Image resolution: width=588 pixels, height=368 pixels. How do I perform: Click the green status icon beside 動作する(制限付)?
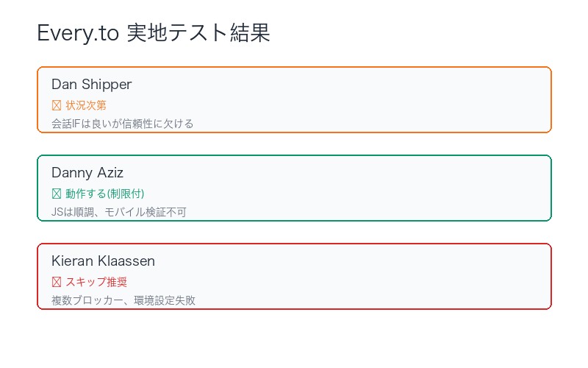pos(57,194)
